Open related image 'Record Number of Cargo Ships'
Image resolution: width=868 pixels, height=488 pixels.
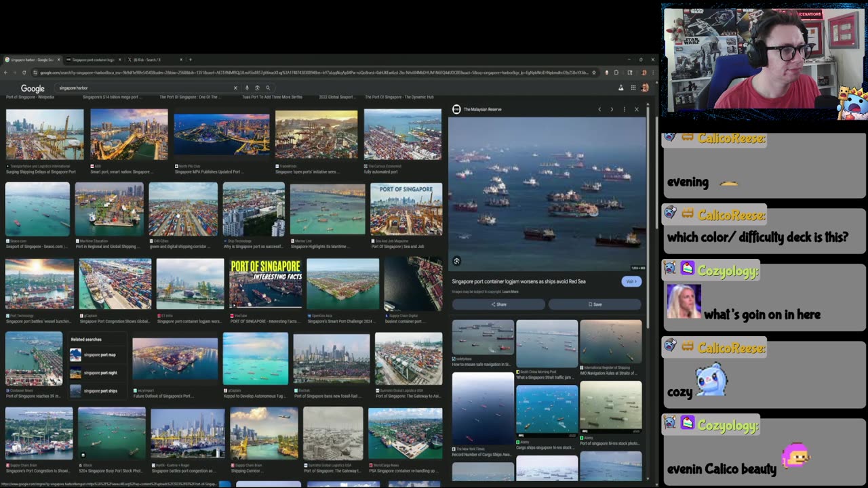(x=483, y=409)
